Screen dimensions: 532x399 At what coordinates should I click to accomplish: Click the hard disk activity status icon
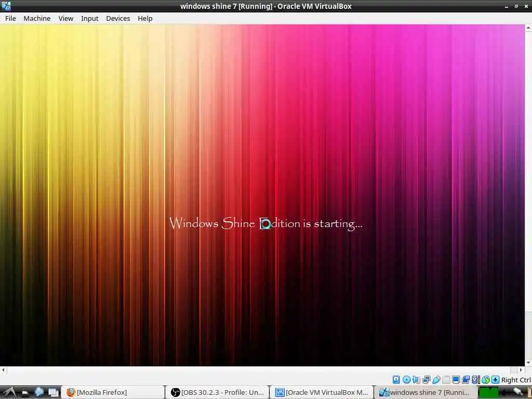tap(396, 380)
